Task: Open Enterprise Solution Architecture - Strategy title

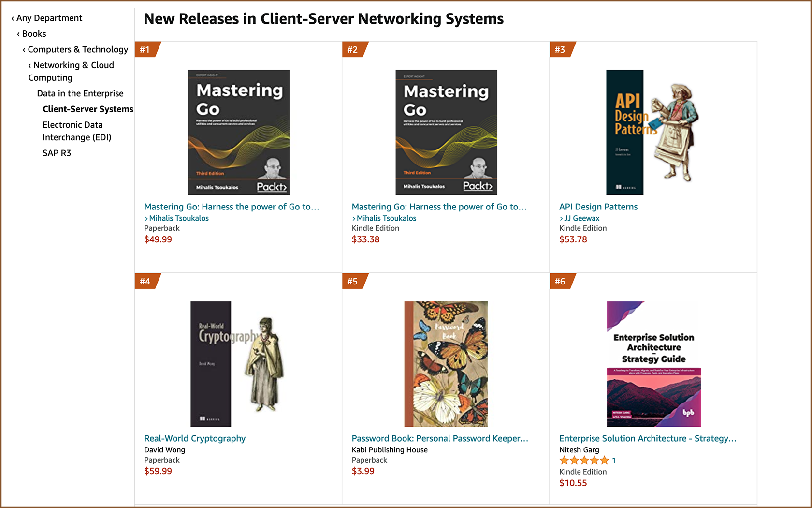Action: pos(648,438)
